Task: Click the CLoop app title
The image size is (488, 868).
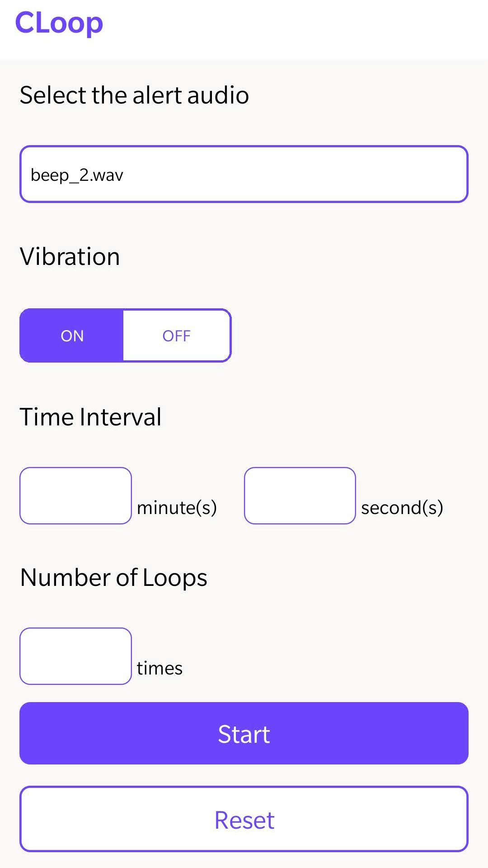Action: (59, 24)
